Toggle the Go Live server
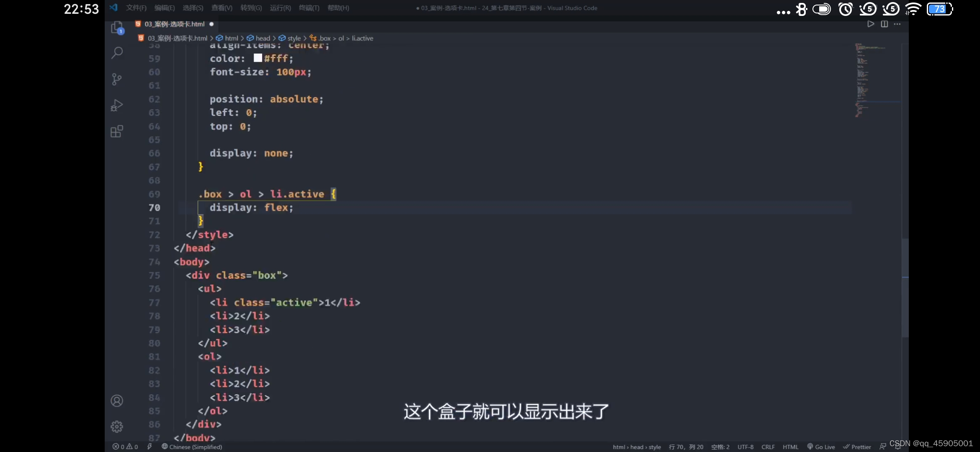 (x=821, y=447)
